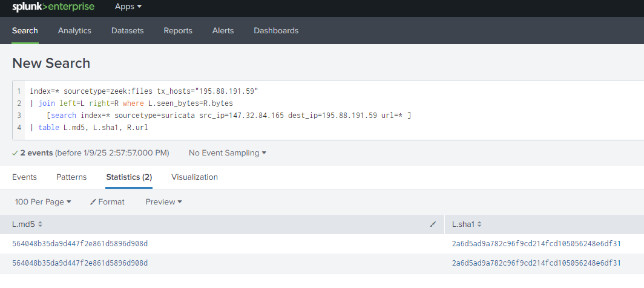
Task: Sort by the L.sha1 column header
Action: pos(467,224)
